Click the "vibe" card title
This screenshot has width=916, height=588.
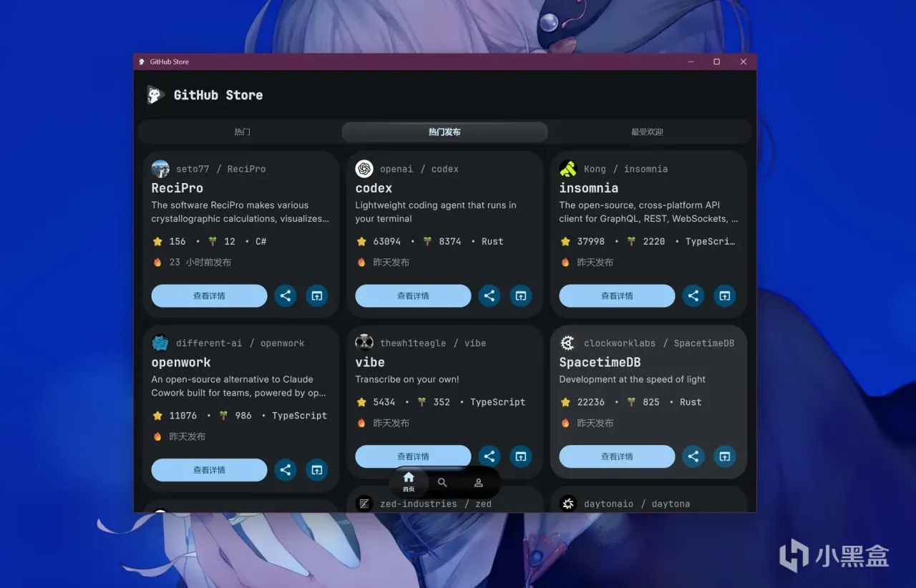coord(370,363)
